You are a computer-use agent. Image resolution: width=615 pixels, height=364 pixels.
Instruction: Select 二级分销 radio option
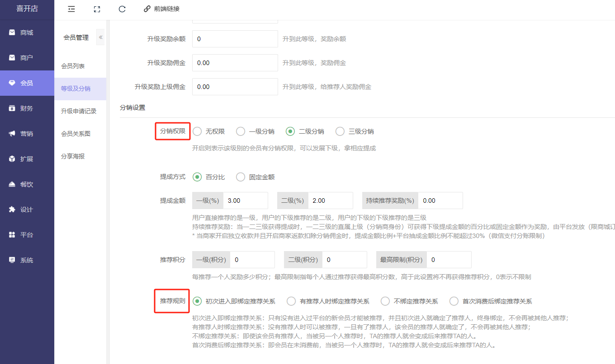pos(290,131)
